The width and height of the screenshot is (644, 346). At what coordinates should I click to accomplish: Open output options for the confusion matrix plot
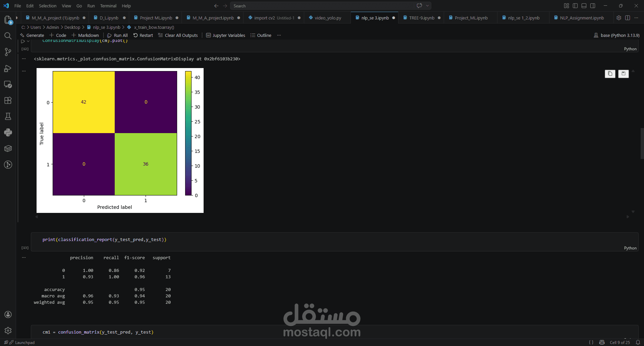pos(24,71)
